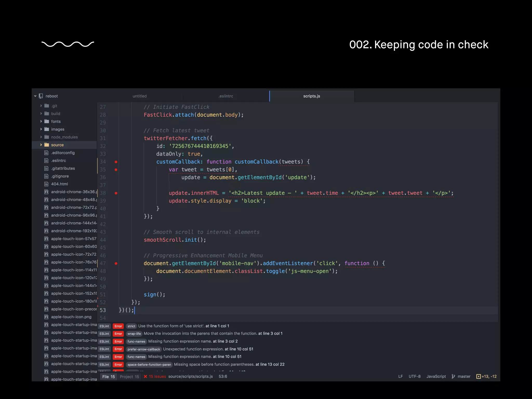Click the fonts folder icon
The height and width of the screenshot is (399, 532).
47,121
